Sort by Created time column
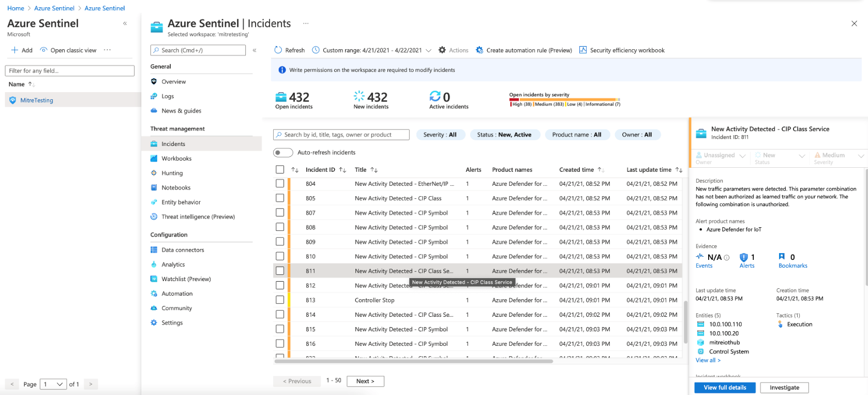 (x=581, y=169)
